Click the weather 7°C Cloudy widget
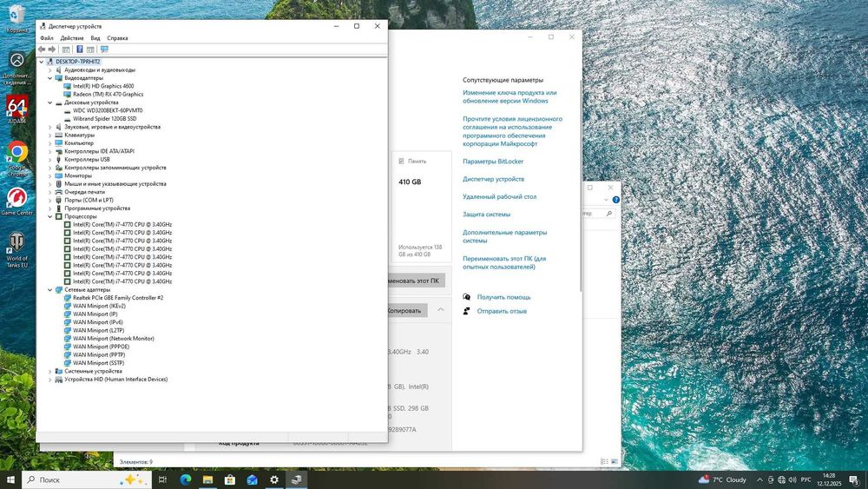This screenshot has width=868, height=489. (722, 479)
